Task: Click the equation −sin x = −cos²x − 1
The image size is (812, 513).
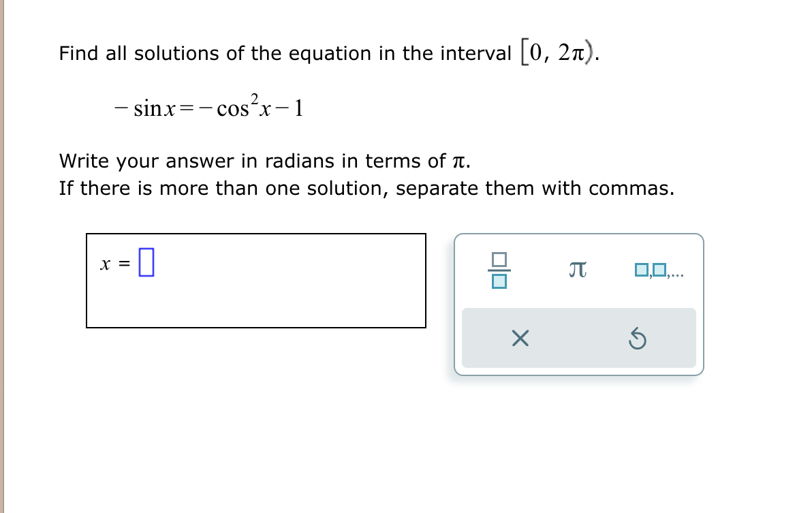Action: pyautogui.click(x=208, y=106)
